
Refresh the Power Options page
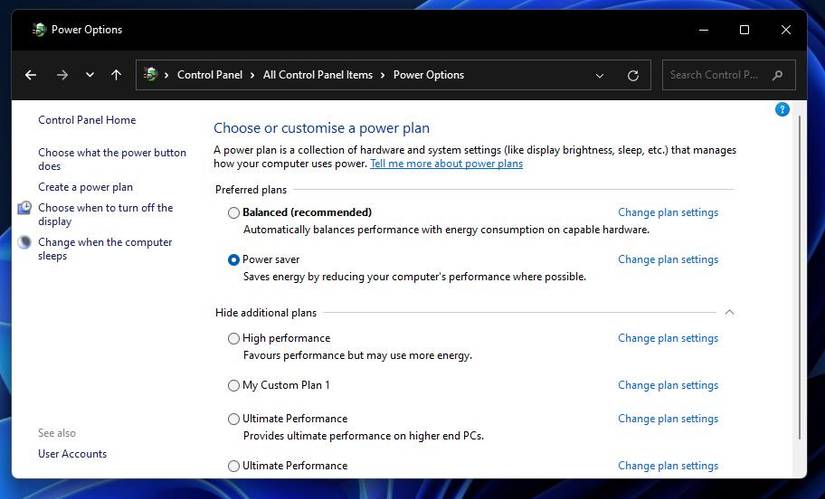tap(632, 75)
